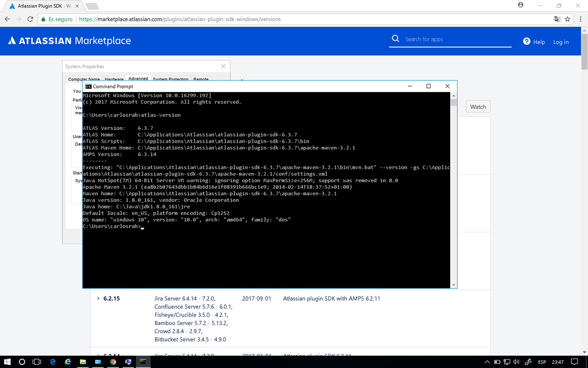Click the 'AMPS Version: 6.3.14' line
The image size is (588, 368).
(120, 155)
